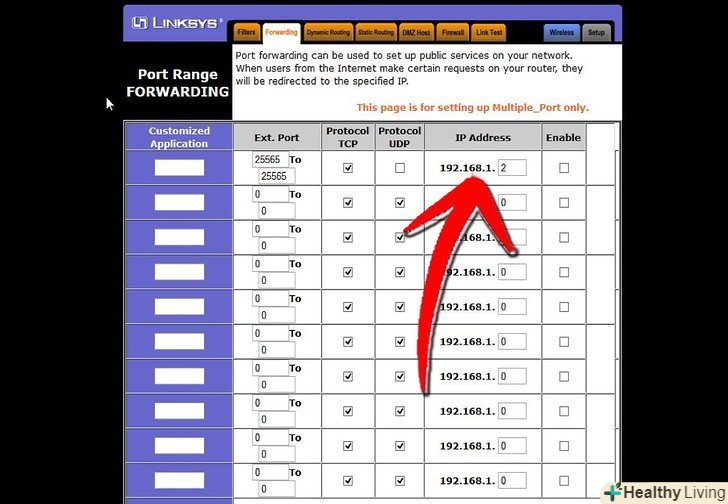Click the Customized Application field in the last visible row

(x=179, y=481)
